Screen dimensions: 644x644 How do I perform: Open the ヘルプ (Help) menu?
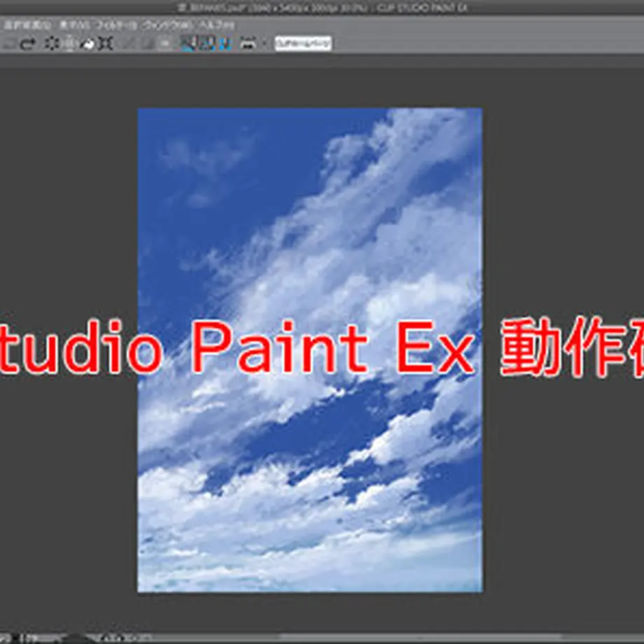[x=217, y=25]
